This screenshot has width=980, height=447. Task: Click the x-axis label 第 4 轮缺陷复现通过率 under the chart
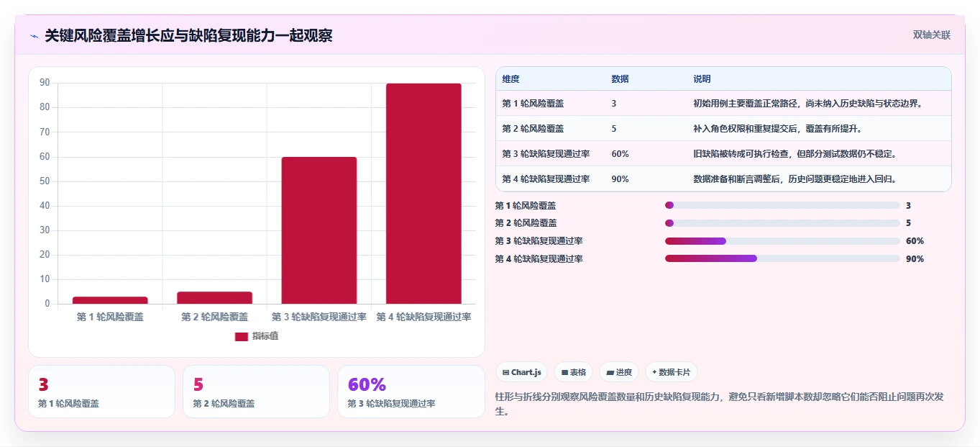pos(423,317)
